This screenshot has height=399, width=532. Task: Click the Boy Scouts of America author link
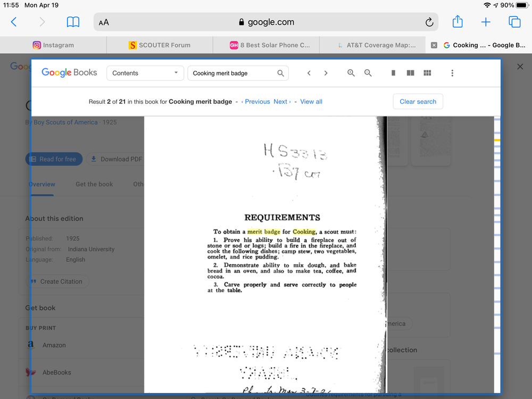point(65,122)
